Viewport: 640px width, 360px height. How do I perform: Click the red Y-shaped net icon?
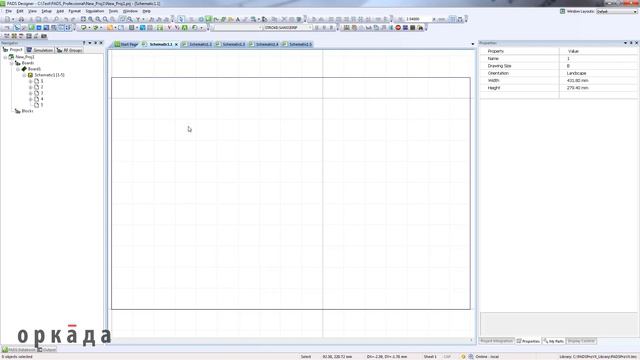[169, 27]
